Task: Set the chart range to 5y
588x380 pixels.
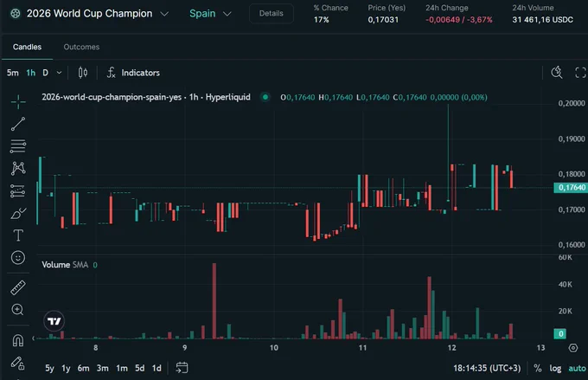Action: tap(49, 369)
